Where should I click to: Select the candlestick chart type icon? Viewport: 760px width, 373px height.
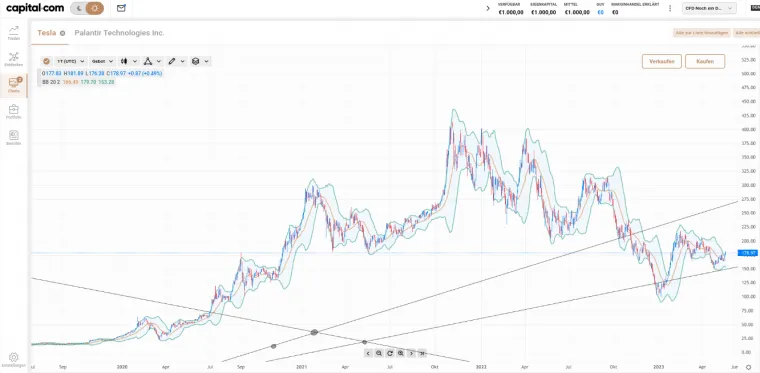point(124,62)
